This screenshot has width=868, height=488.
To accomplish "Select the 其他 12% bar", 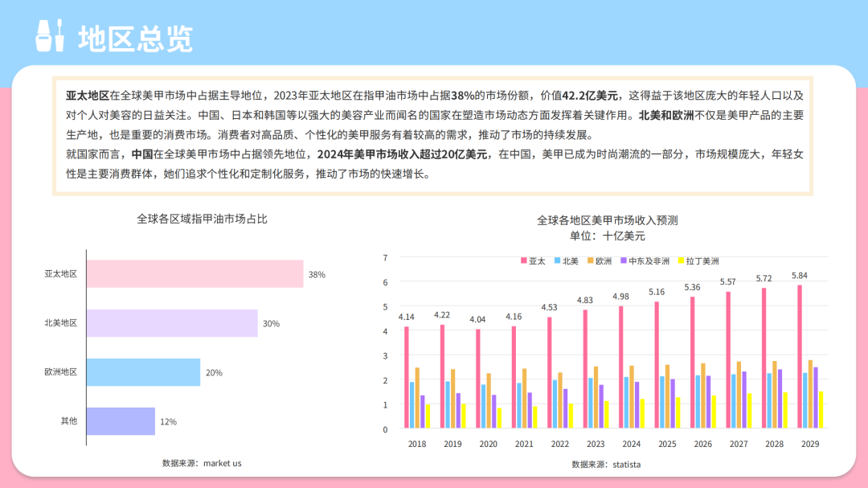I will point(121,421).
